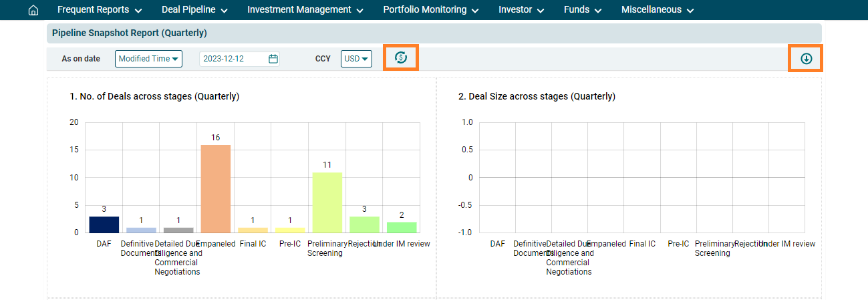Click the Under IM review bar
Image resolution: width=868 pixels, height=300 pixels.
[401, 227]
